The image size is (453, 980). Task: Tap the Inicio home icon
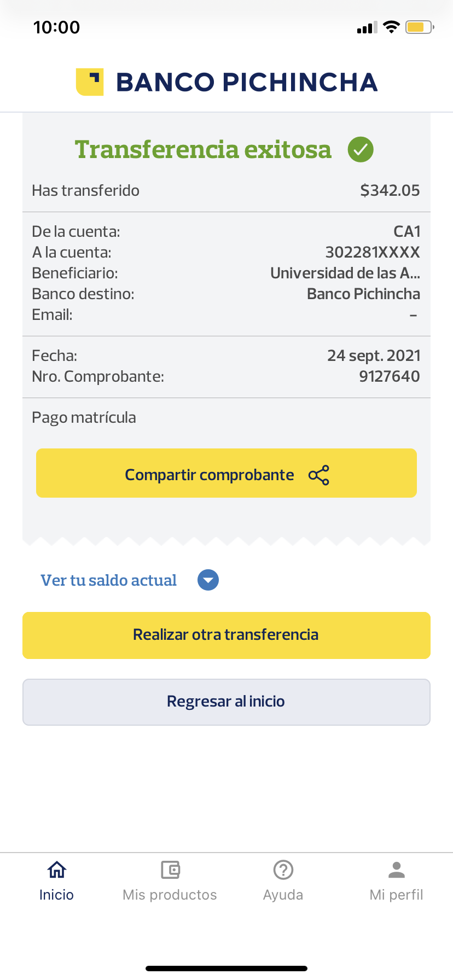pyautogui.click(x=57, y=870)
